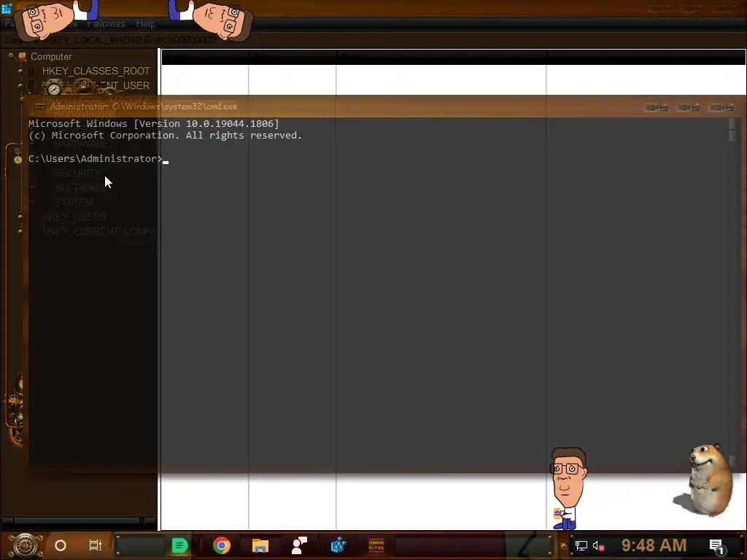Click the Administrator cmd.exe window title
This screenshot has height=560, width=747.
(x=144, y=106)
